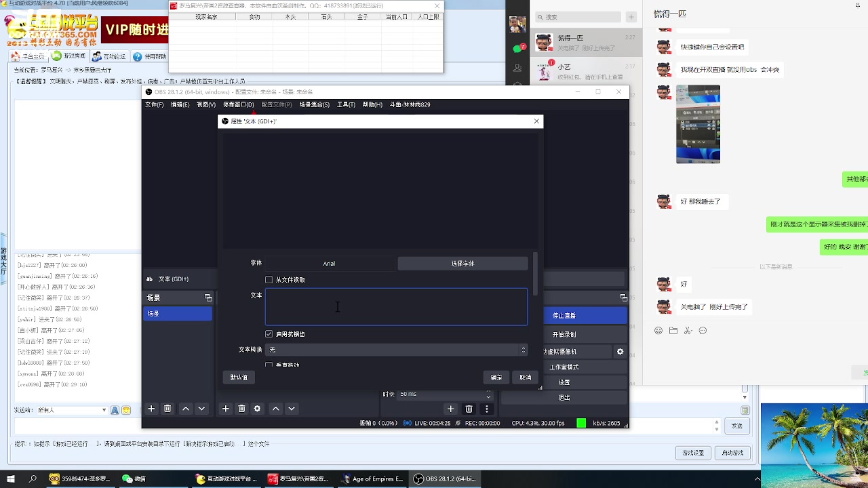Image resolution: width=868 pixels, height=488 pixels.
Task: Open Windows taskbar search
Action: pos(33,479)
